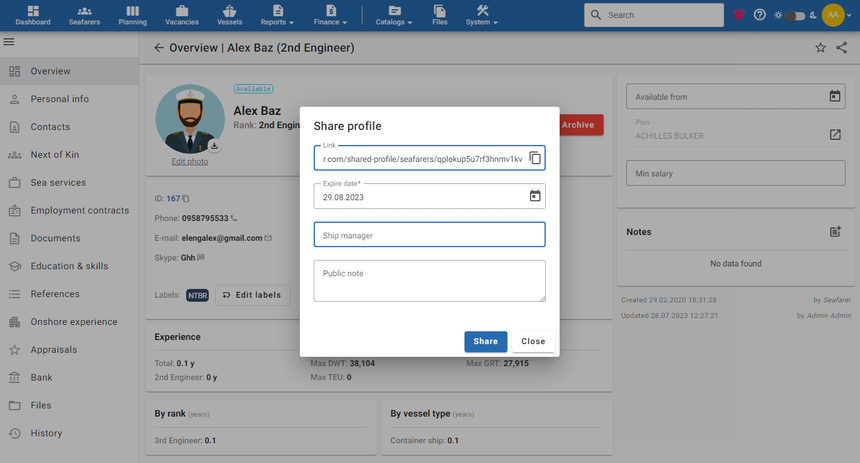Viewport: 860px width, 463px height.
Task: Click the phone call icon
Action: [x=234, y=218]
